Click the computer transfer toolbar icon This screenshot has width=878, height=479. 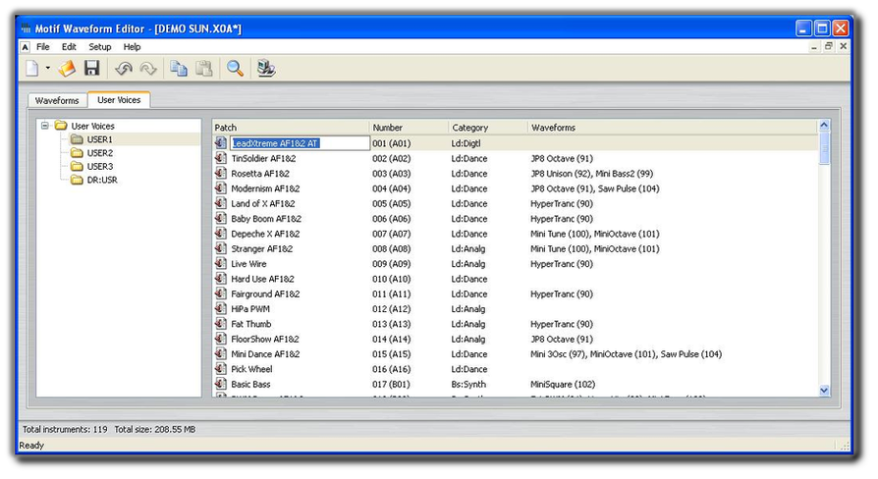pos(266,68)
